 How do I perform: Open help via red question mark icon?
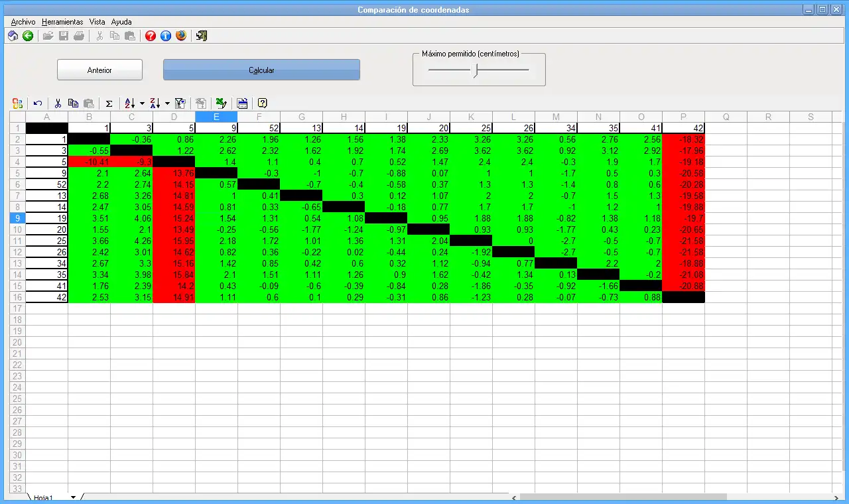point(151,36)
